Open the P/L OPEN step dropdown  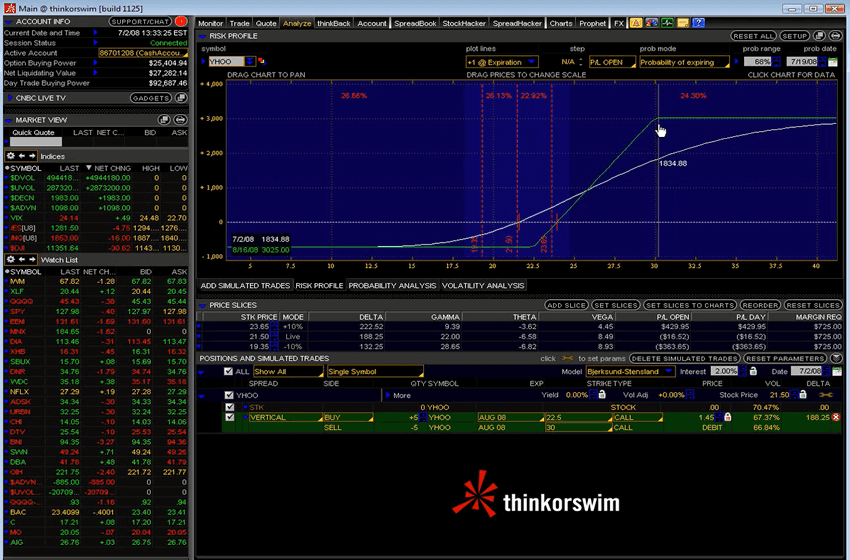612,62
